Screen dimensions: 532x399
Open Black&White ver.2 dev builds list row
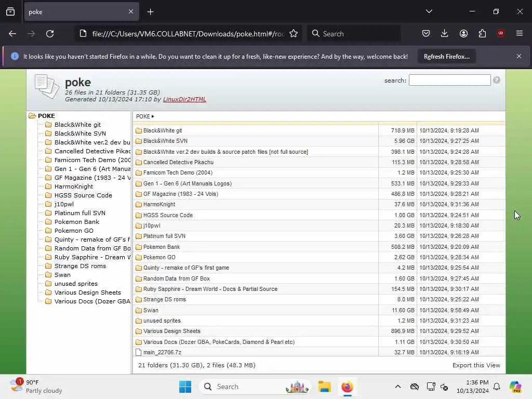pos(319,152)
